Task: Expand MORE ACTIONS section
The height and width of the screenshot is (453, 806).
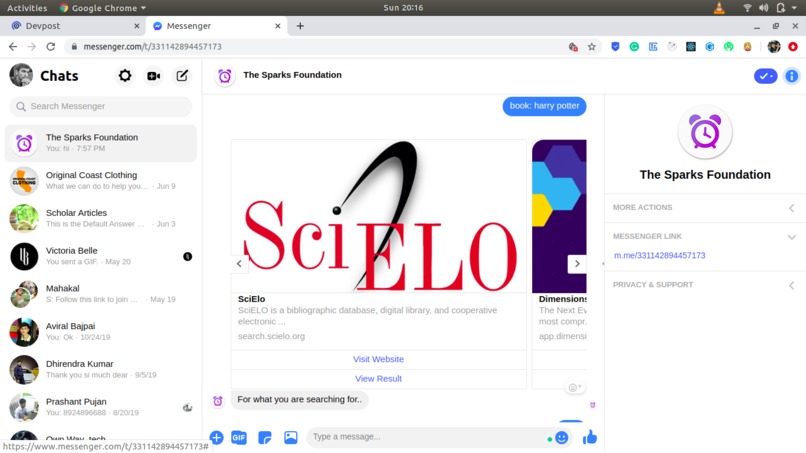Action: point(705,208)
